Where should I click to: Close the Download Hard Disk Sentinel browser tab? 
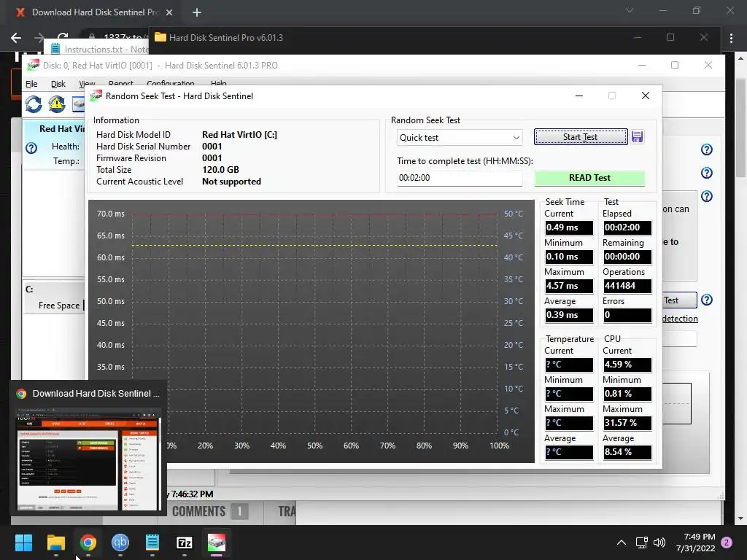click(x=169, y=12)
